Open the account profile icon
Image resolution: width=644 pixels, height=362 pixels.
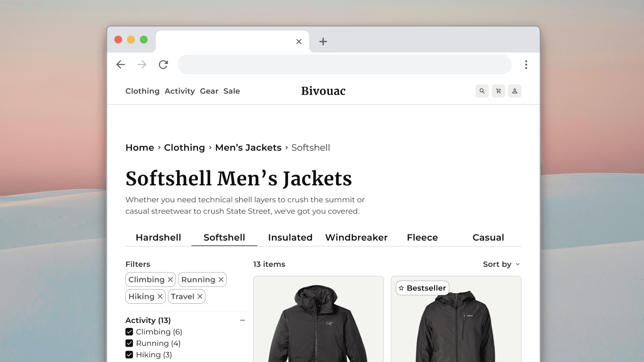515,91
